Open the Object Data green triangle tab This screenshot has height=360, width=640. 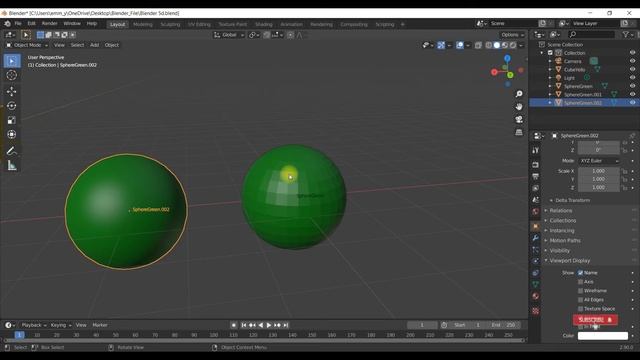(536, 284)
